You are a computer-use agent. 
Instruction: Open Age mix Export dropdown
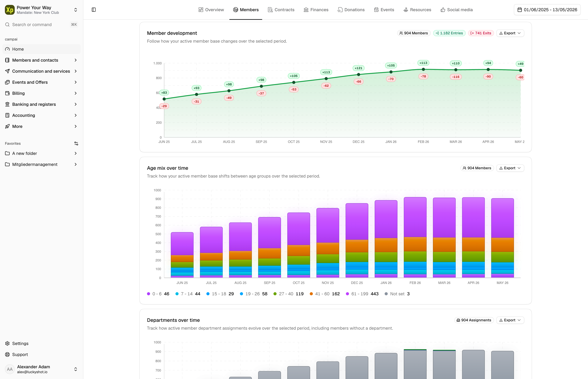(510, 168)
